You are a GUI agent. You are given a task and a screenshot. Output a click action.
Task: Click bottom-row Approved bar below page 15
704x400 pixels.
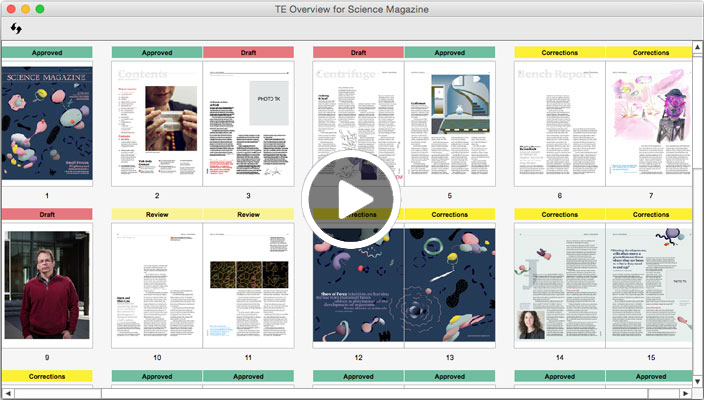pyautogui.click(x=649, y=376)
